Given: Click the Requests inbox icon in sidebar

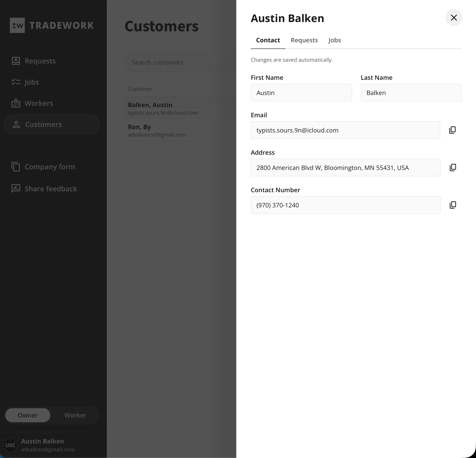Looking at the screenshot, I should click(16, 61).
